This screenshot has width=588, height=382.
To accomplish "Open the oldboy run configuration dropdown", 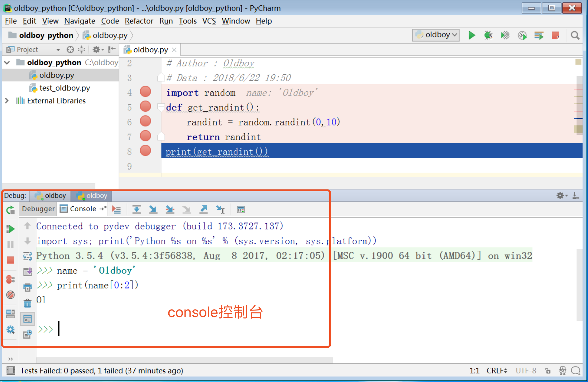I will coord(436,35).
